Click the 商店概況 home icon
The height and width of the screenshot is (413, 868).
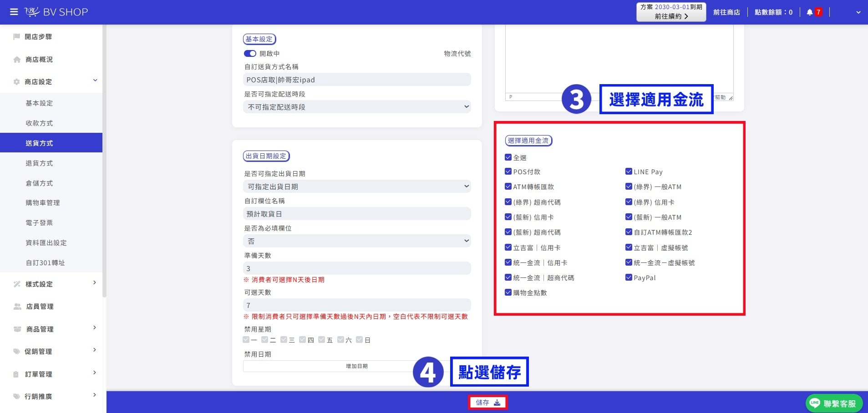coord(17,60)
